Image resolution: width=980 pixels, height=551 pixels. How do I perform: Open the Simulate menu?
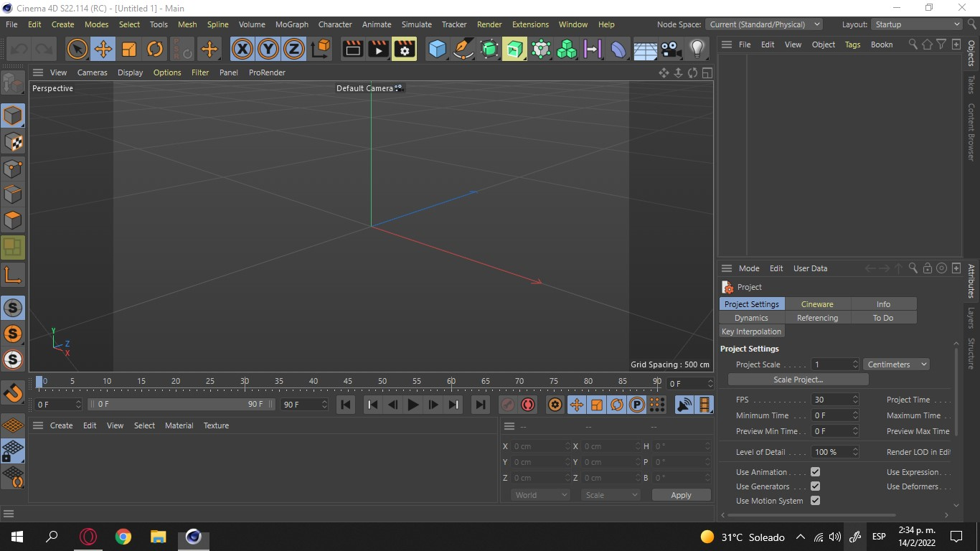[x=417, y=24]
